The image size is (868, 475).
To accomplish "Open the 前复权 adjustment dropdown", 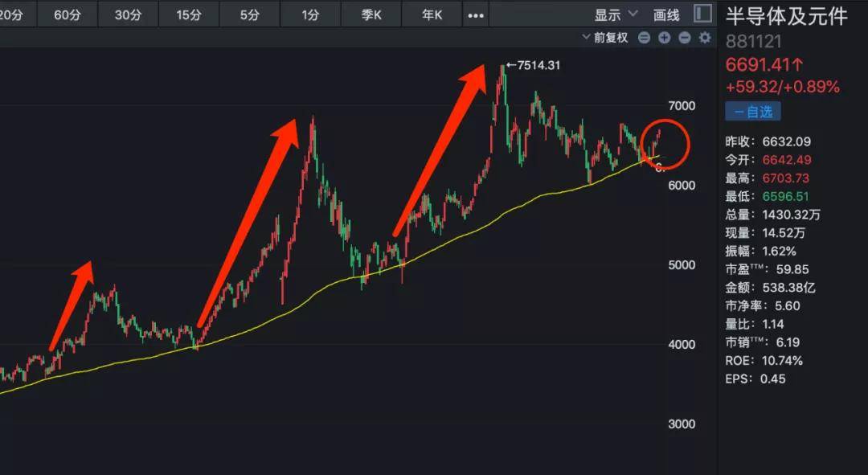I will click(605, 38).
